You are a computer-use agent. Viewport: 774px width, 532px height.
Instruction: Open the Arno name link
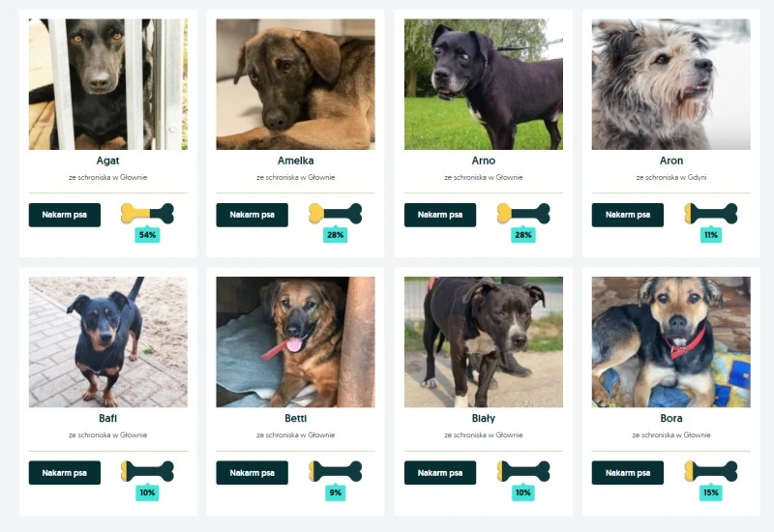[x=484, y=161]
